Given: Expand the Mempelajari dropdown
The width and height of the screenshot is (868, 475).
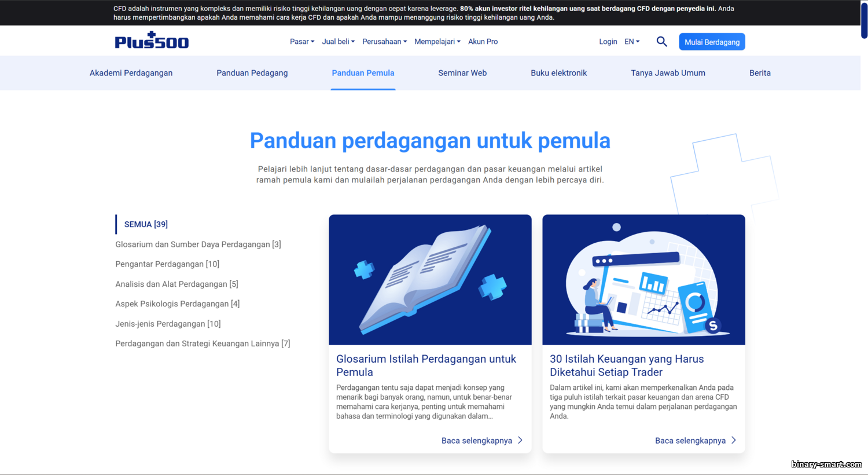Looking at the screenshot, I should pos(437,42).
